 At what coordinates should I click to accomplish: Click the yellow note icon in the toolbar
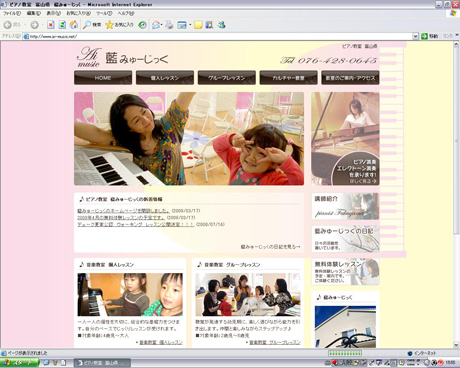click(x=198, y=25)
